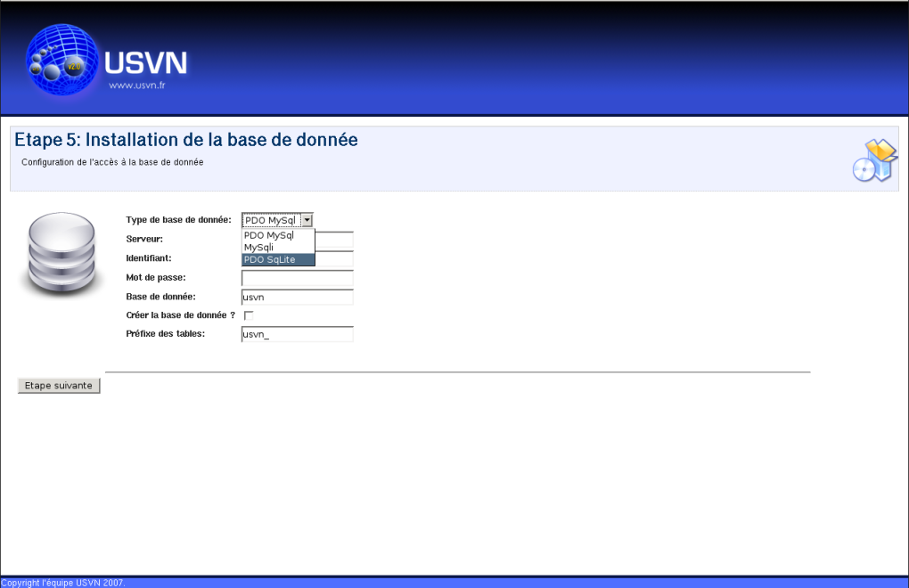Screen dimensions: 909x588
Task: Open the www.usvn.fr link under the logo
Action: point(136,86)
